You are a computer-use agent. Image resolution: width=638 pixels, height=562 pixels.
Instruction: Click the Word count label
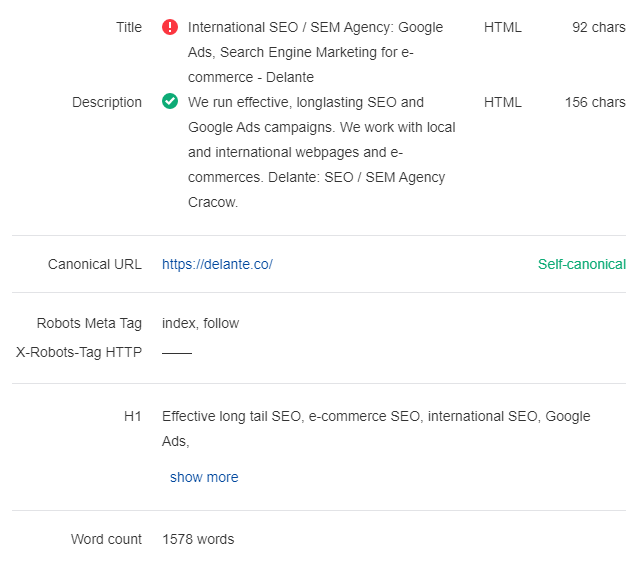coord(106,539)
